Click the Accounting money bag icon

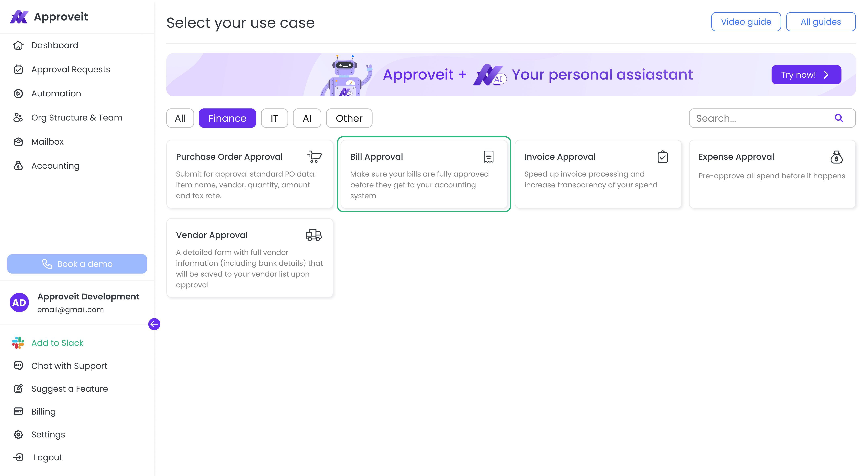[18, 166]
